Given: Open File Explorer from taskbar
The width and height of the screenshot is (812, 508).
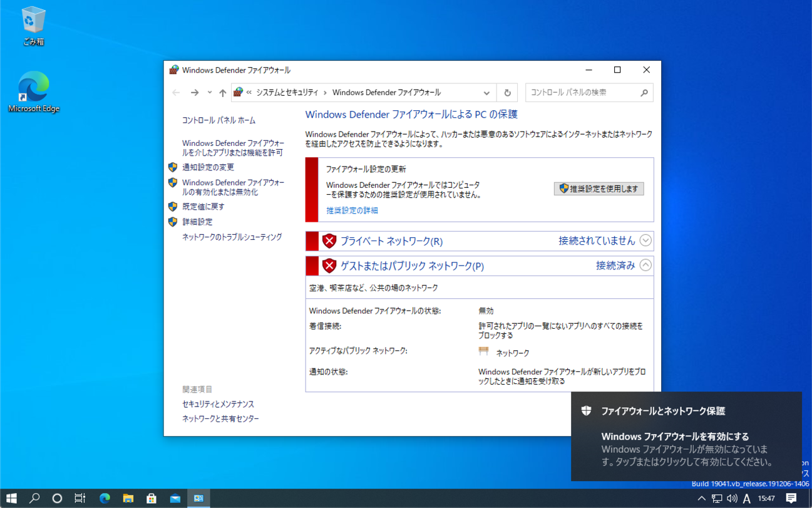Looking at the screenshot, I should [x=128, y=499].
